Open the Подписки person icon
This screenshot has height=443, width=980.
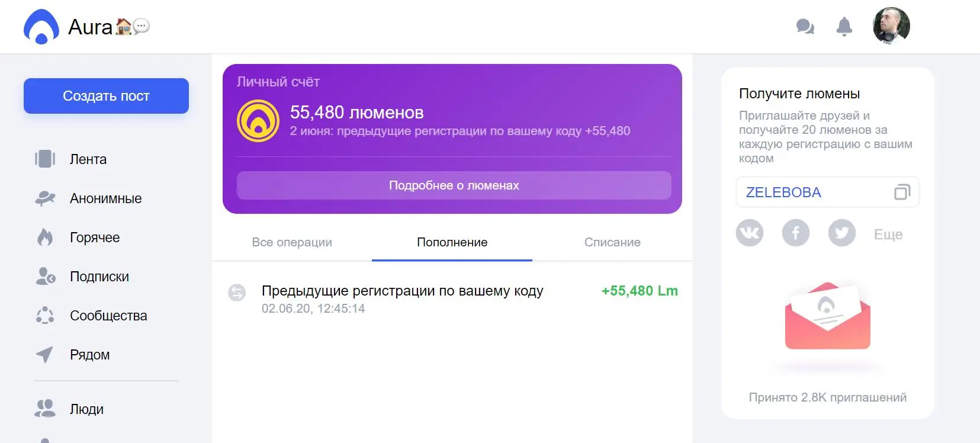pos(45,277)
